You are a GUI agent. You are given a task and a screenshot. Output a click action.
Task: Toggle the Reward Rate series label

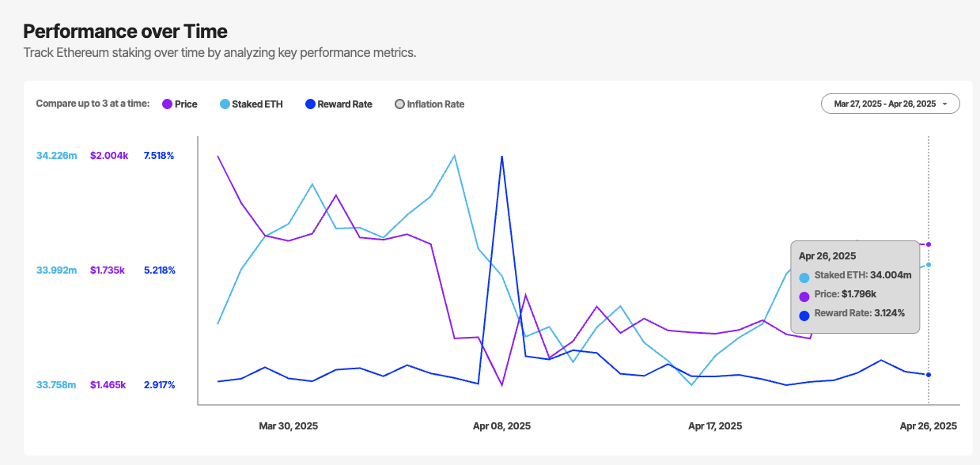point(345,104)
